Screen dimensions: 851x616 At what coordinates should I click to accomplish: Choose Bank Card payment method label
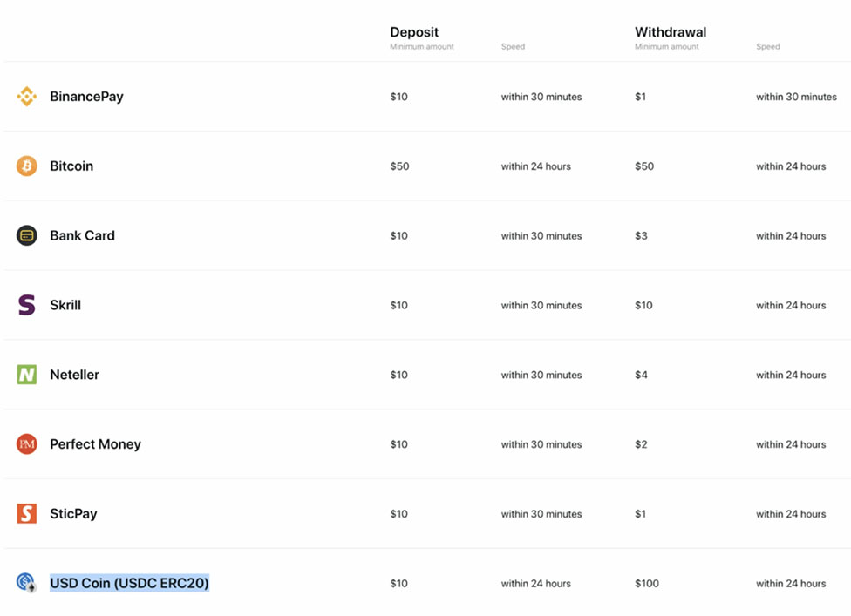coord(82,235)
